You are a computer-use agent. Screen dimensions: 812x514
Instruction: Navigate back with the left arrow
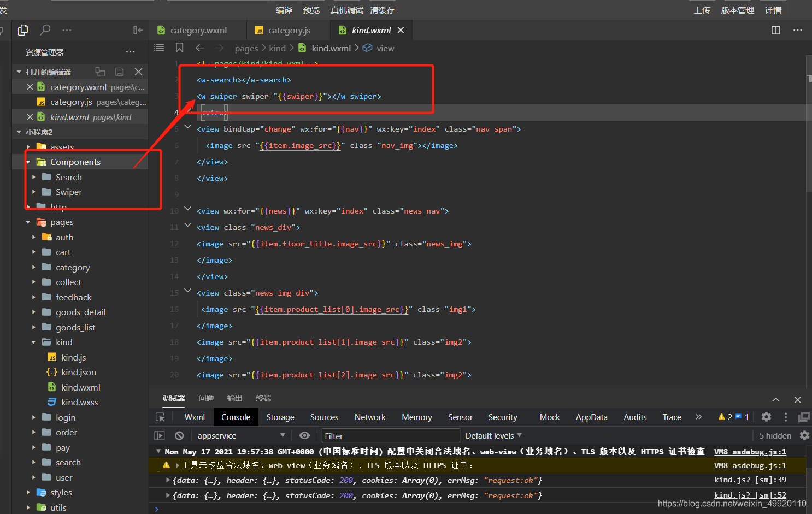click(x=200, y=48)
